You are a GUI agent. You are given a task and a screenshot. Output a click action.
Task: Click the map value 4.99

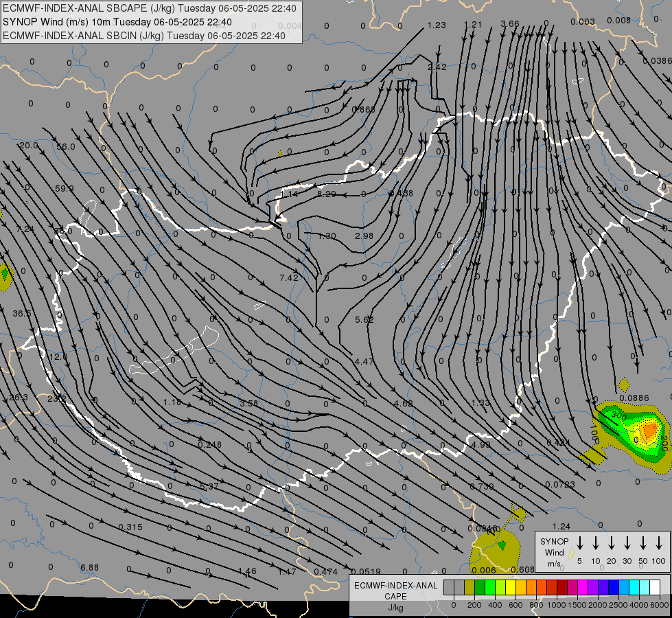point(480,444)
